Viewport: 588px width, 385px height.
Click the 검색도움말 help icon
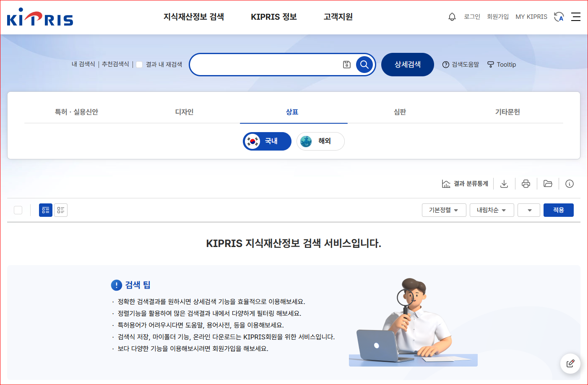446,65
